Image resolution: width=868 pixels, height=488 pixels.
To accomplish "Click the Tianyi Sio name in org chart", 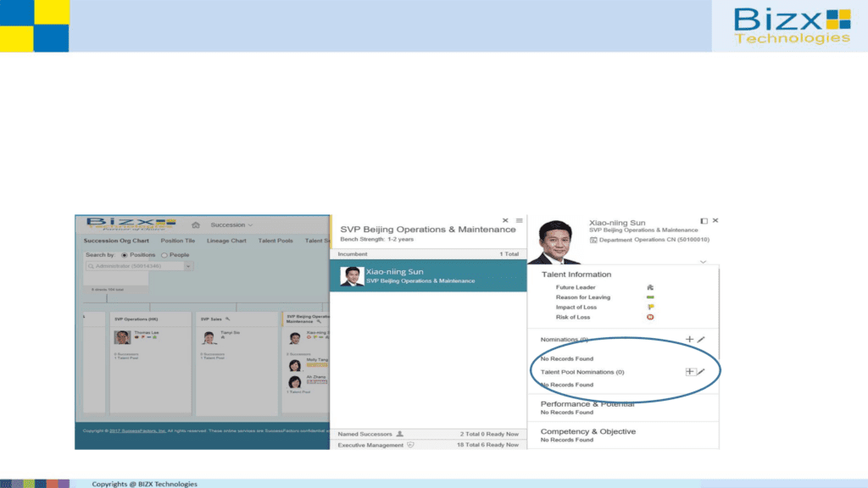I will coord(230,332).
